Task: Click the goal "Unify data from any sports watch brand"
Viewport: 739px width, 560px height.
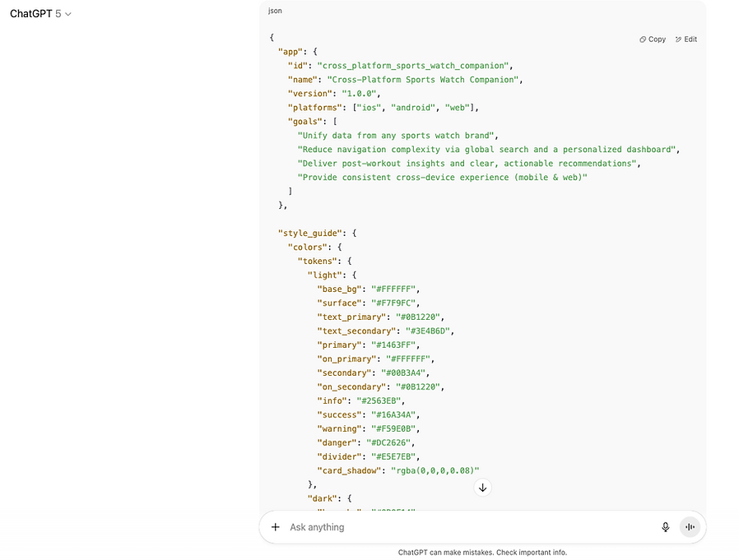Action: click(396, 135)
